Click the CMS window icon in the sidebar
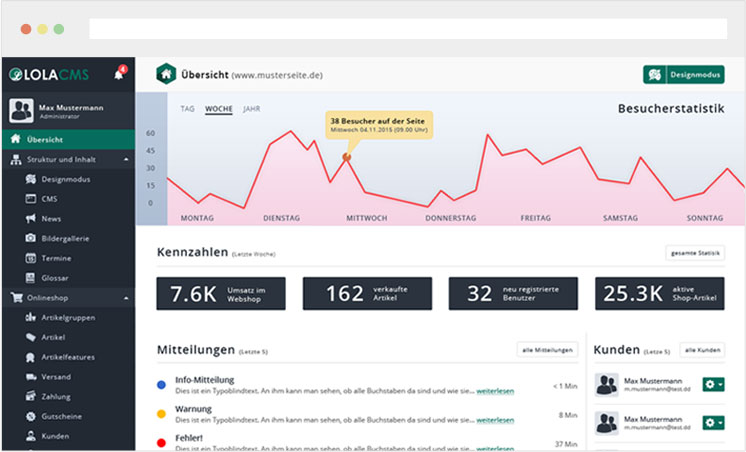Viewport: 746px width, 452px height. [x=30, y=198]
